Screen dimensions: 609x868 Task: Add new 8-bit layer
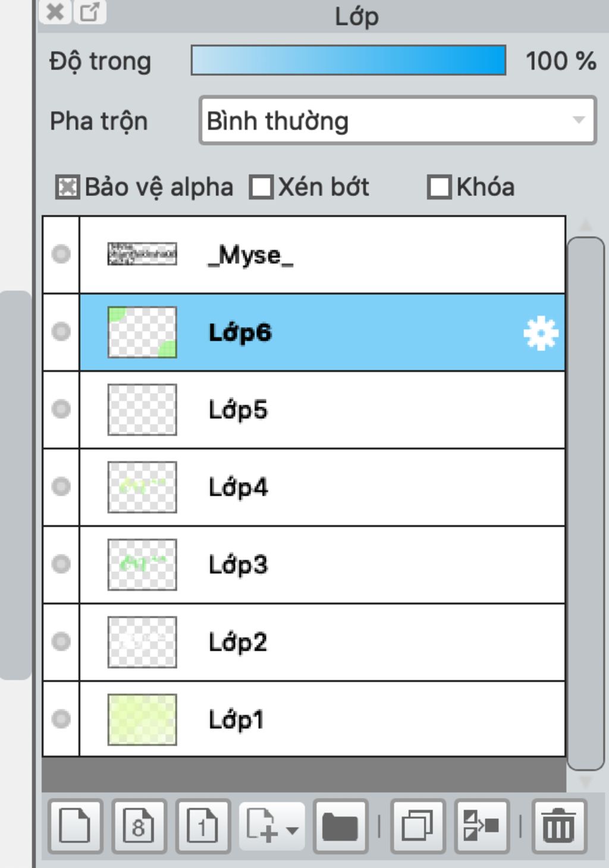pos(139,826)
